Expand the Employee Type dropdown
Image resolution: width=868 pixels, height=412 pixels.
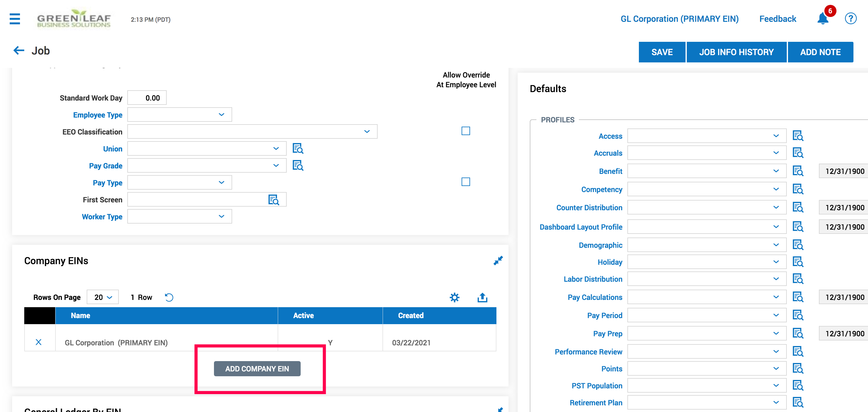pyautogui.click(x=179, y=115)
